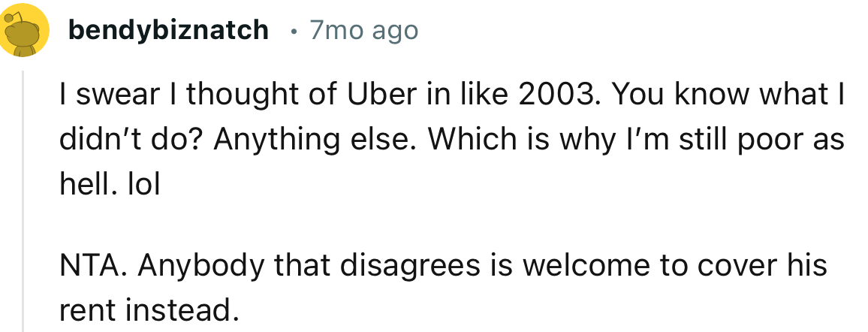Click the words rent instead
Screen dimensions: 868x332
[144, 309]
